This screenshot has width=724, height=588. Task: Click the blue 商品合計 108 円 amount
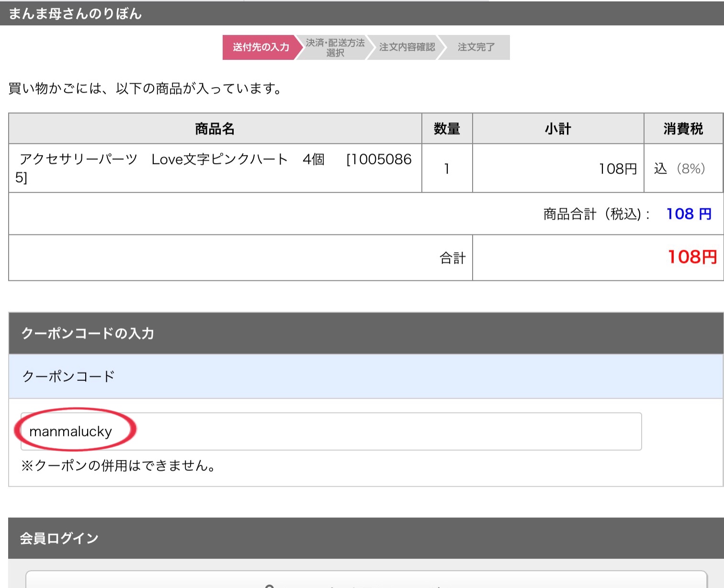689,214
